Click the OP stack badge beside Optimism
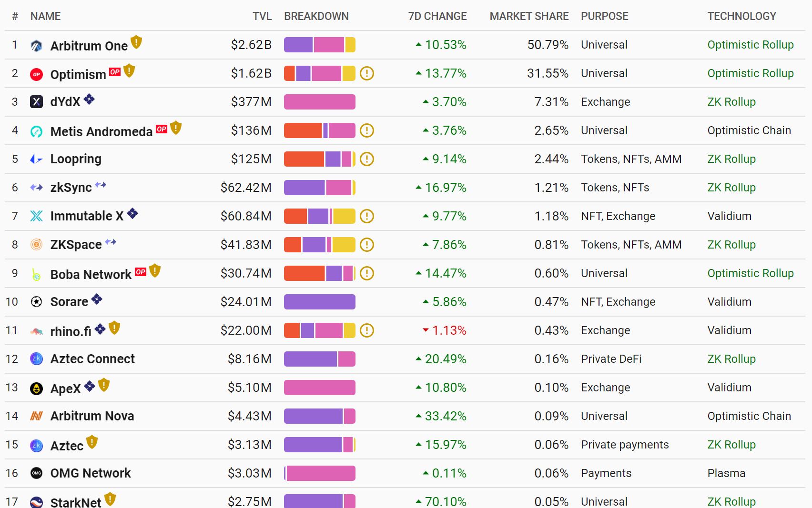Screen dimensions: 812x508 click(115, 72)
